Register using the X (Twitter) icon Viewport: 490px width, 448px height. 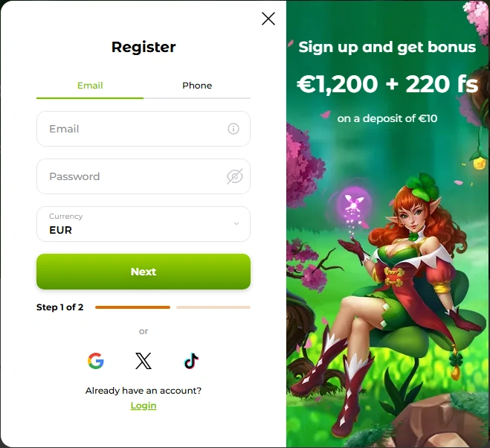pos(144,361)
